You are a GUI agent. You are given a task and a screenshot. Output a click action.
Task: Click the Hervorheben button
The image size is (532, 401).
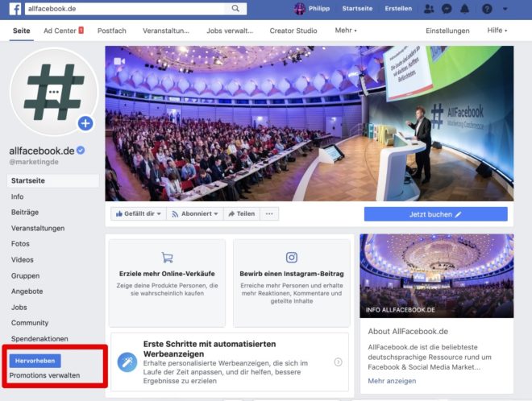coord(35,361)
